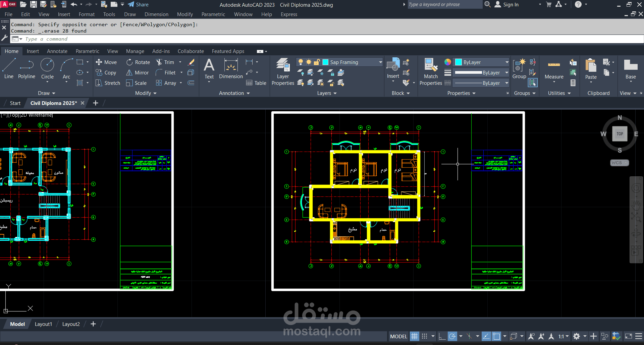
Task: Select the Line drawing tool
Action: click(9, 68)
